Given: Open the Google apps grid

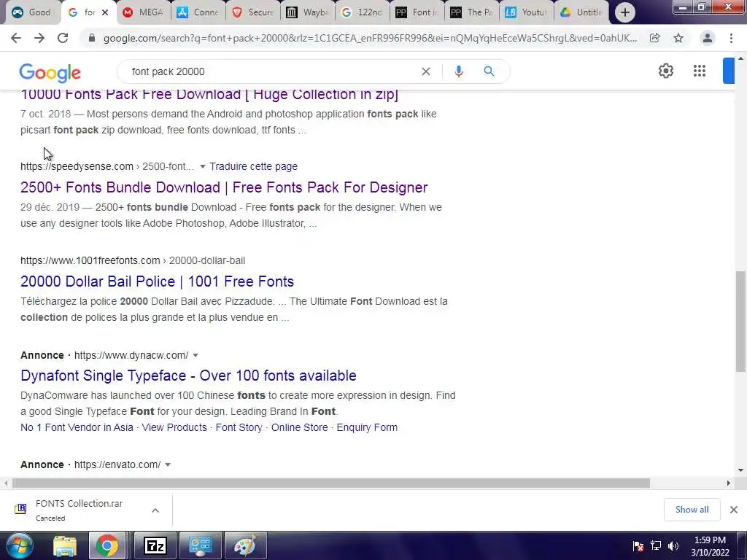Looking at the screenshot, I should (700, 71).
